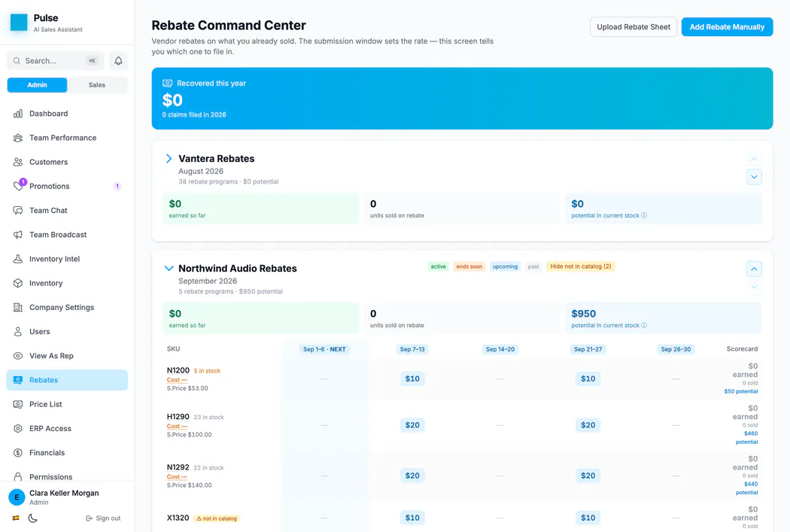Click the info icon beside $0 potential stock
Viewport: 790px width, 532px height.
[x=644, y=216]
